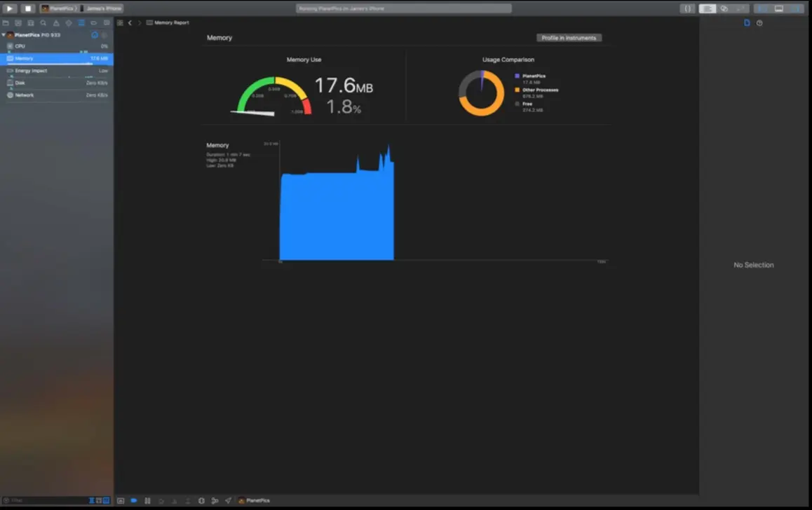
Task: Toggle the last filter option beside Filter field
Action: click(106, 500)
